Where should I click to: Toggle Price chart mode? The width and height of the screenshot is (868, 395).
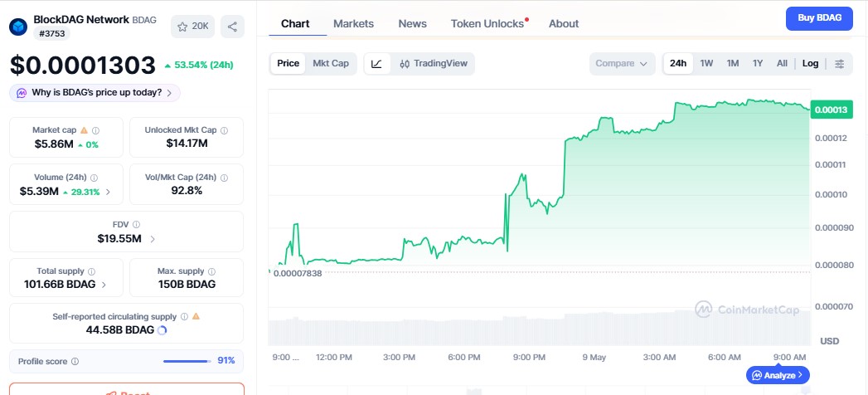coord(288,63)
